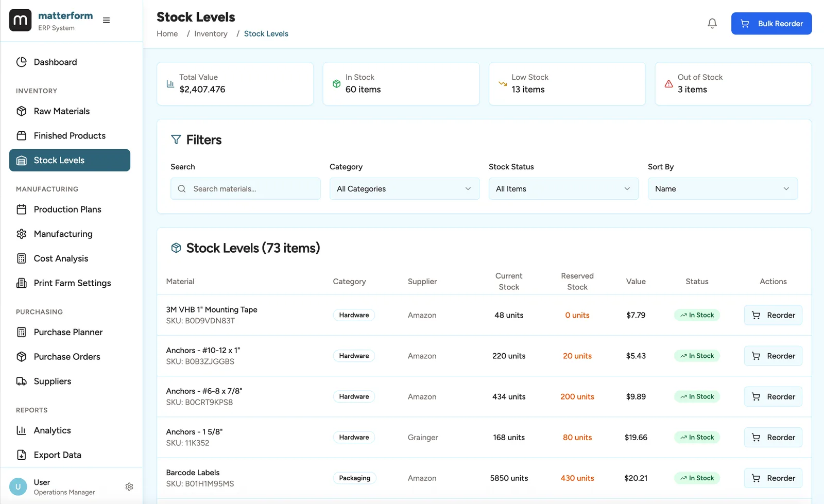Click the search magnifier in the search field

182,189
